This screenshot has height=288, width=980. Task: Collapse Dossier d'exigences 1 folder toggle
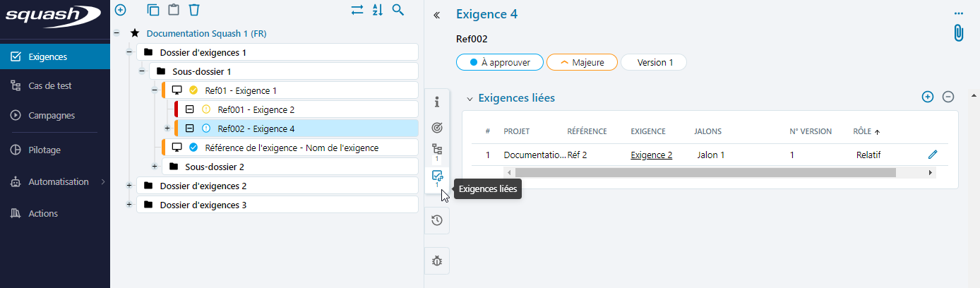129,52
